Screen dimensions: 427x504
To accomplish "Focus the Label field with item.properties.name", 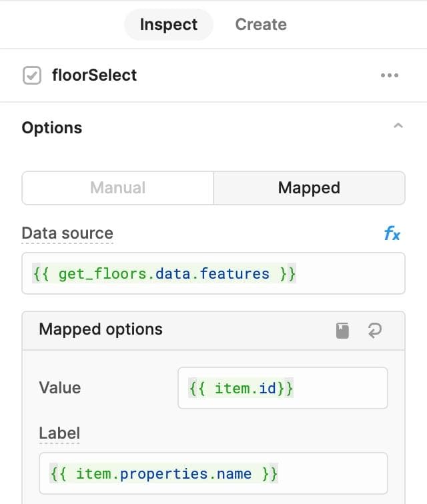I will 213,474.
